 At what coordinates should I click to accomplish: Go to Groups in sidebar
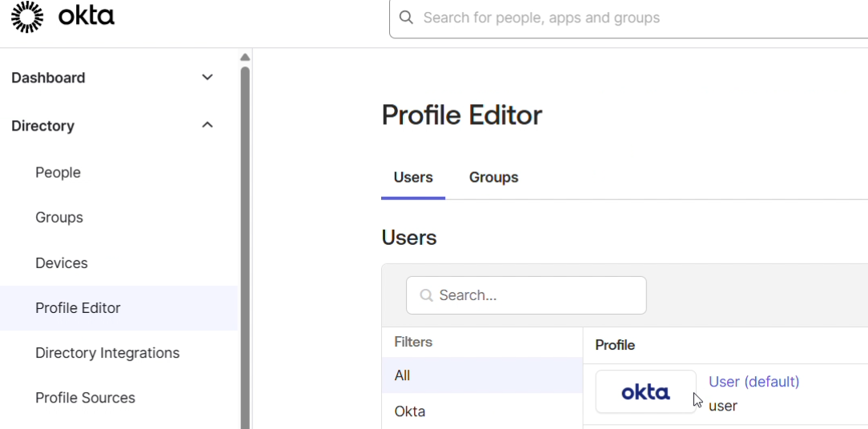(59, 218)
